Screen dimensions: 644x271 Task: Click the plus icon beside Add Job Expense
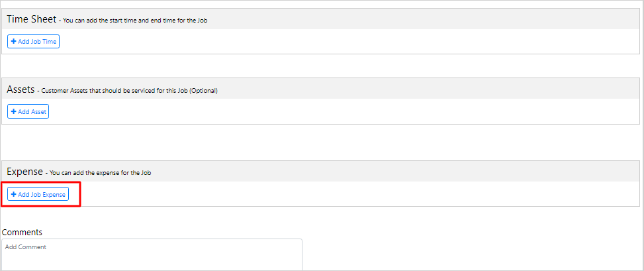tap(13, 195)
